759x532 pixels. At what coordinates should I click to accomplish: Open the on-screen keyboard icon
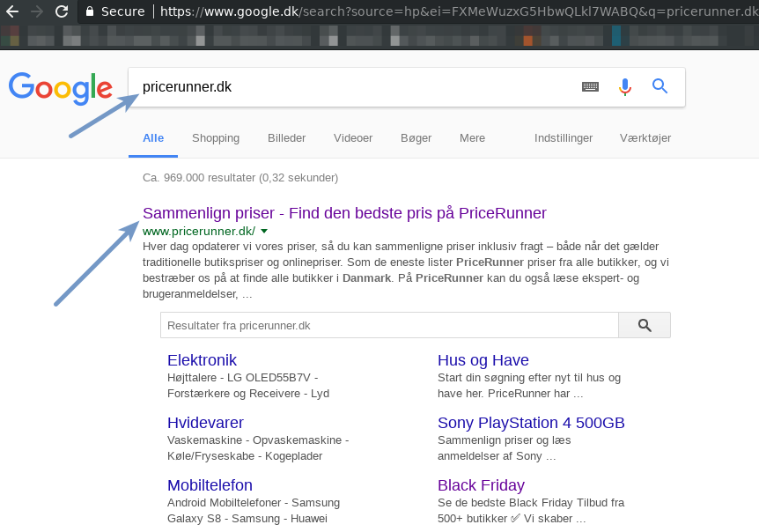click(590, 86)
